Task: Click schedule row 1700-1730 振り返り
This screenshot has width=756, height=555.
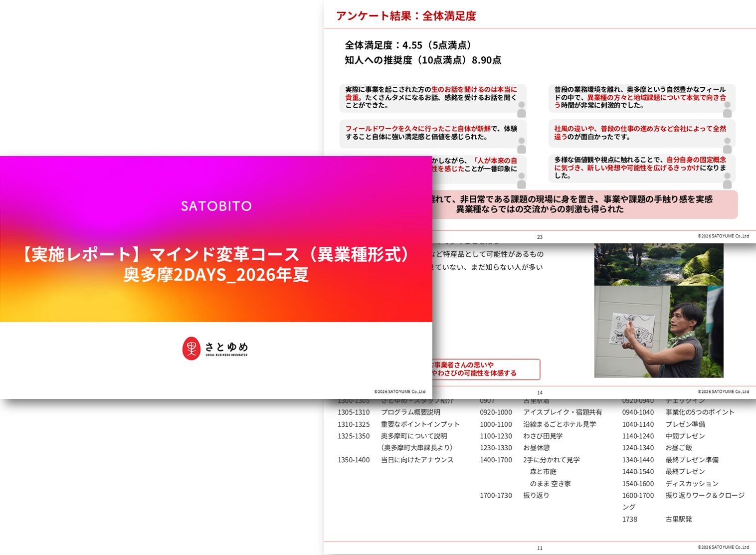Action: [x=515, y=496]
